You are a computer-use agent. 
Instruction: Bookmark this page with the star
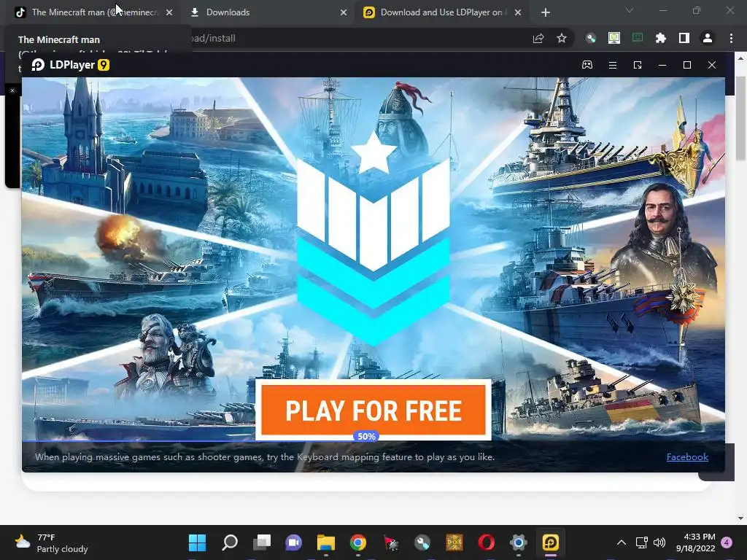click(x=562, y=38)
